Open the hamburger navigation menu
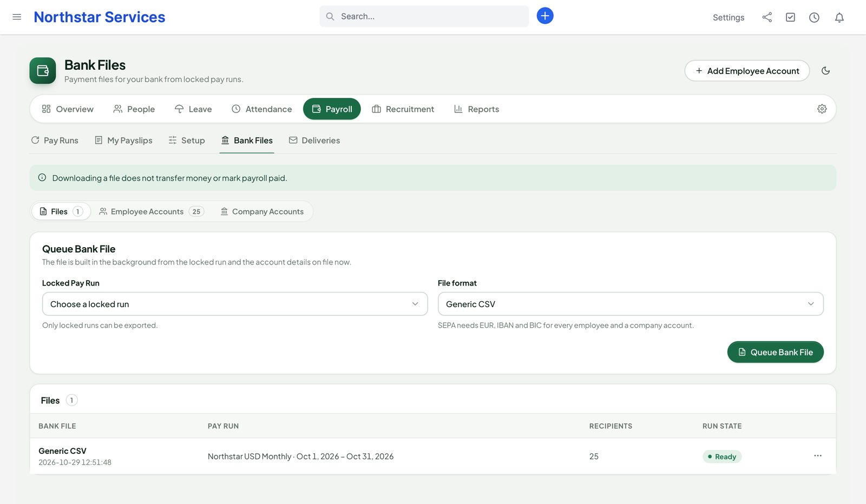This screenshot has width=866, height=504. point(17,17)
